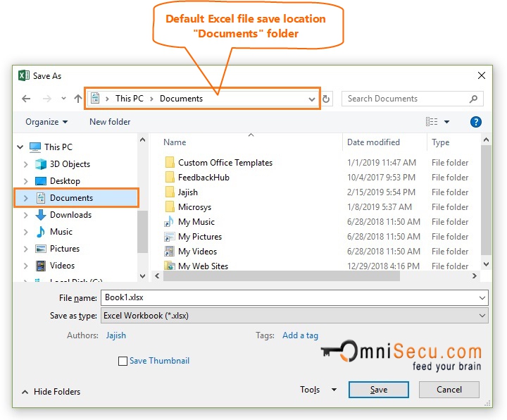Viewport: 507px width, 420px height.
Task: Click the My Pictures shortcut icon
Action: click(170, 237)
